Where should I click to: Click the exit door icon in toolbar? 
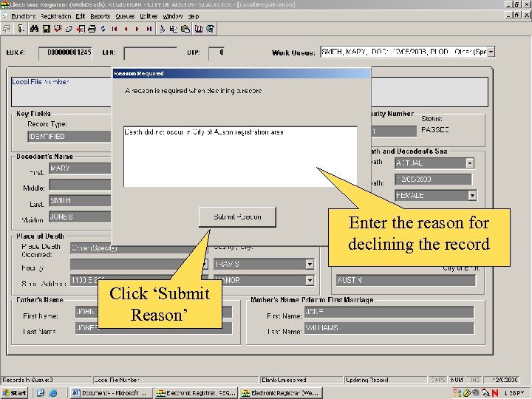[21, 29]
